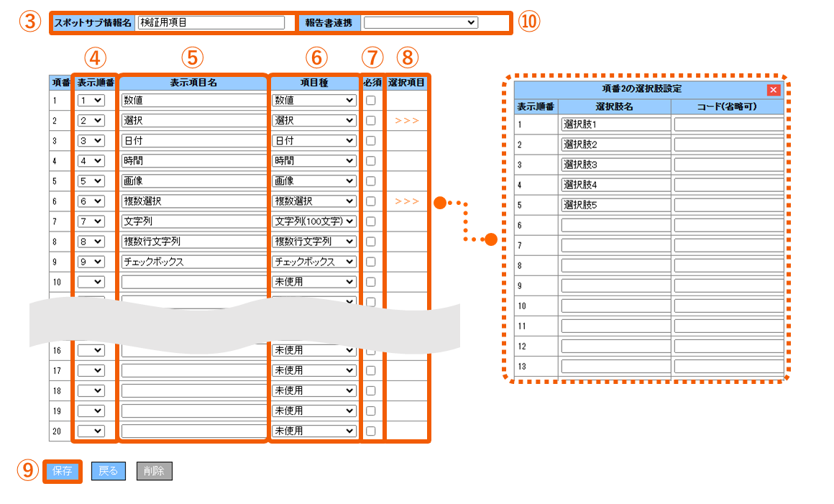Toggle 必須 checkbox for 時間 row

pyautogui.click(x=371, y=161)
